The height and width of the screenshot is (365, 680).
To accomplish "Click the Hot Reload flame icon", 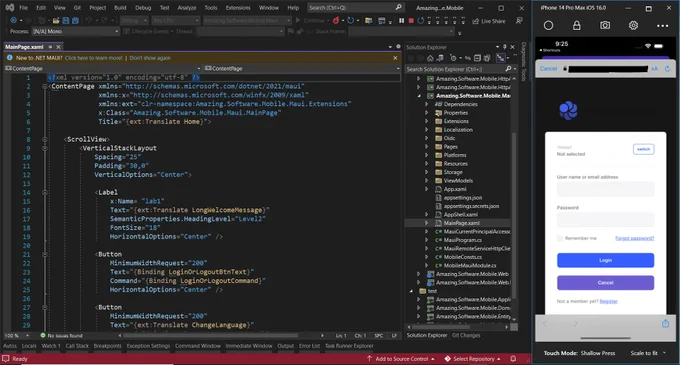I will coord(336,20).
